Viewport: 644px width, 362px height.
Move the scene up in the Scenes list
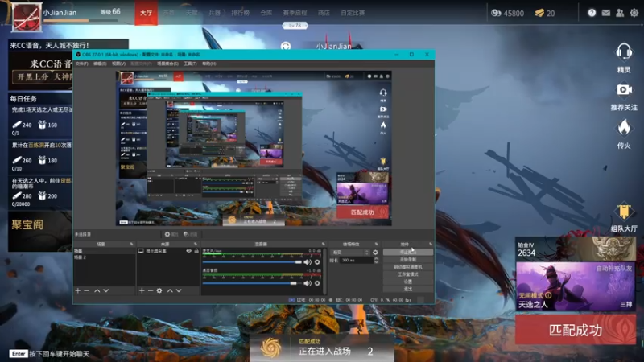click(x=97, y=290)
